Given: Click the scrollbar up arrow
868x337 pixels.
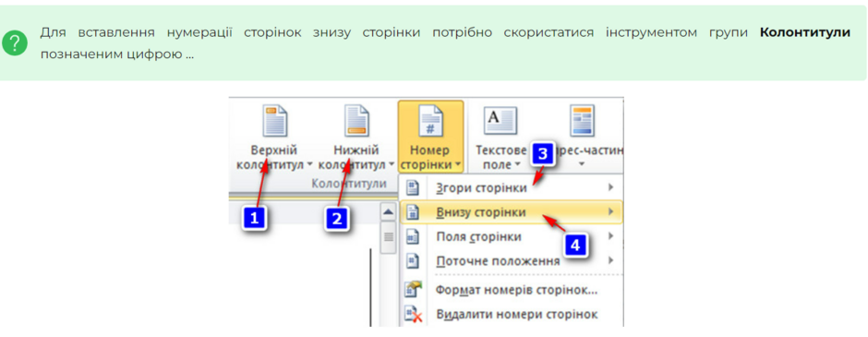Looking at the screenshot, I should coord(389,212).
